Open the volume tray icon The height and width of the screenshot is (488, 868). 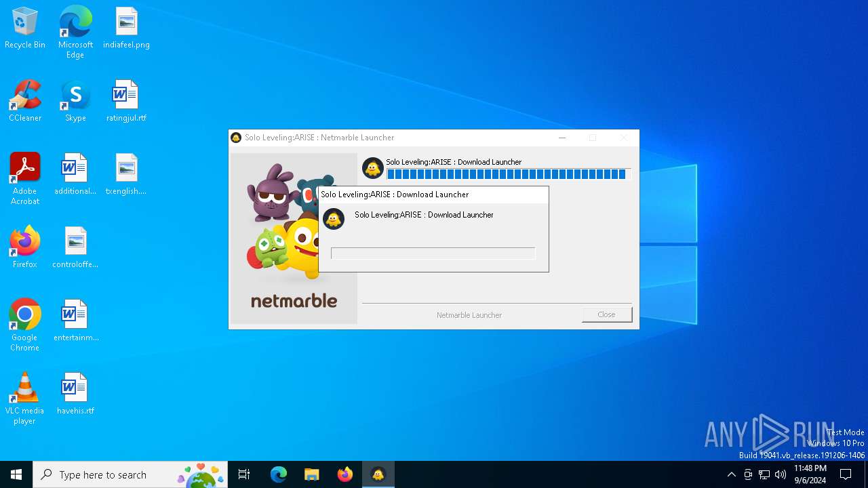781,474
